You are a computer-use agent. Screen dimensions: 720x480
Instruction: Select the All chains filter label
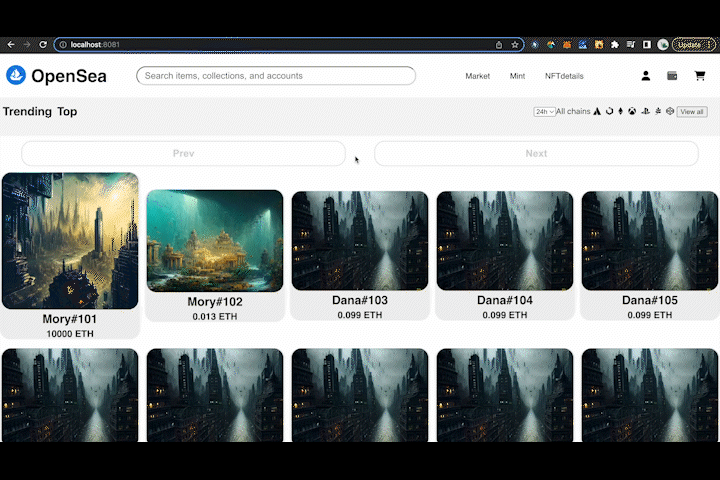(x=573, y=111)
